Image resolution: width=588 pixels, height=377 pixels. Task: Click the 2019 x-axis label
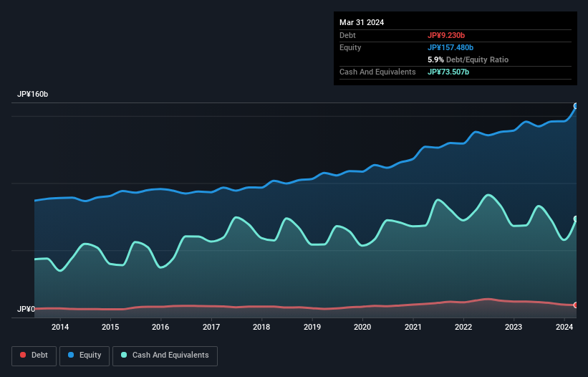(312, 327)
